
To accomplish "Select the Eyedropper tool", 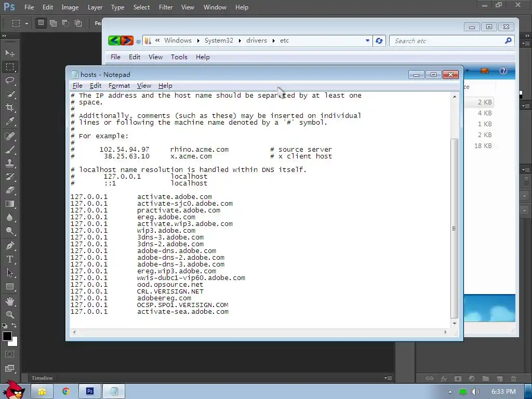I will pyautogui.click(x=10, y=122).
